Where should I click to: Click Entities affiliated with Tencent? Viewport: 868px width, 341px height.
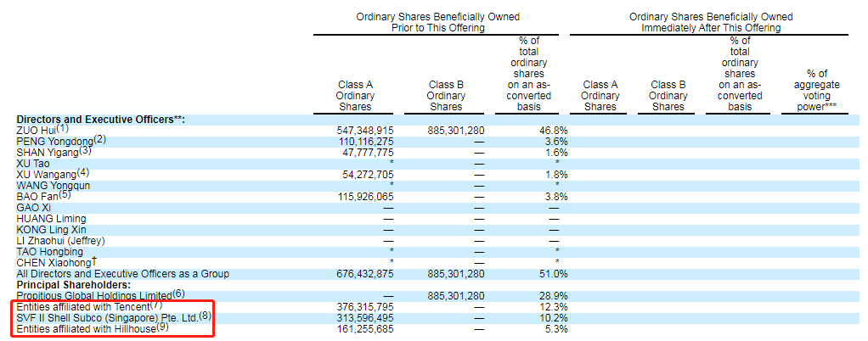(x=90, y=307)
